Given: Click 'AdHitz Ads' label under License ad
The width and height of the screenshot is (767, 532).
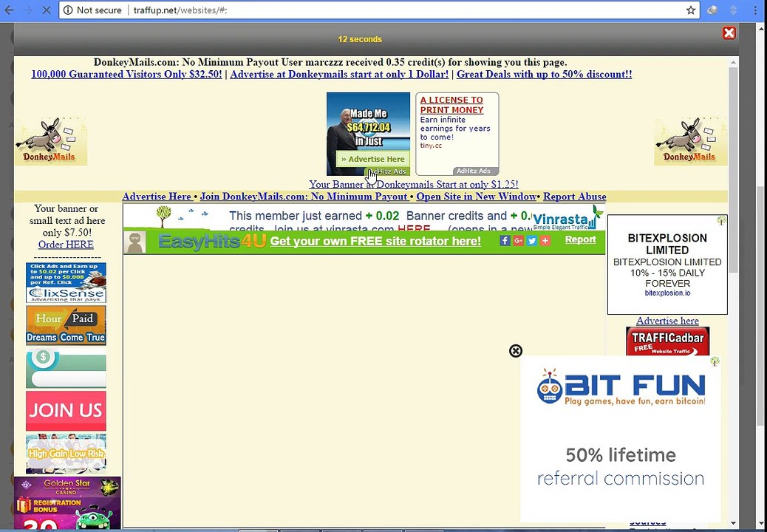Looking at the screenshot, I should (x=473, y=171).
